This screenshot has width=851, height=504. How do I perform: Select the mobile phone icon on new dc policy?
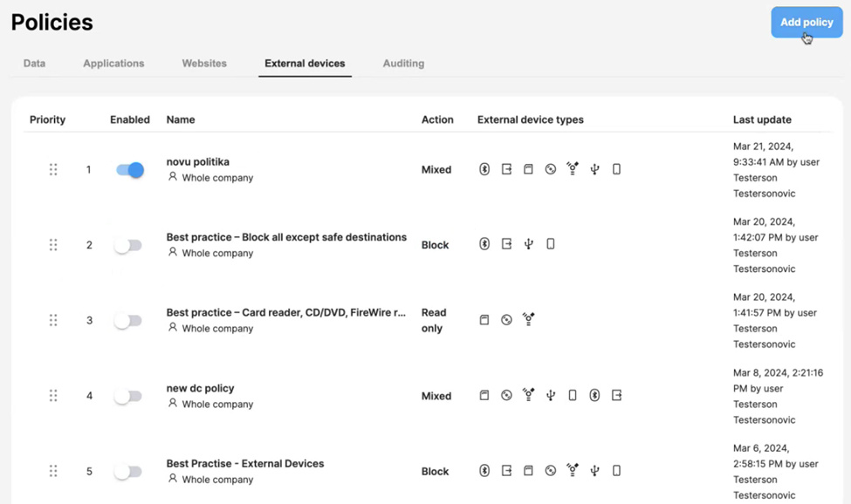pyautogui.click(x=573, y=395)
